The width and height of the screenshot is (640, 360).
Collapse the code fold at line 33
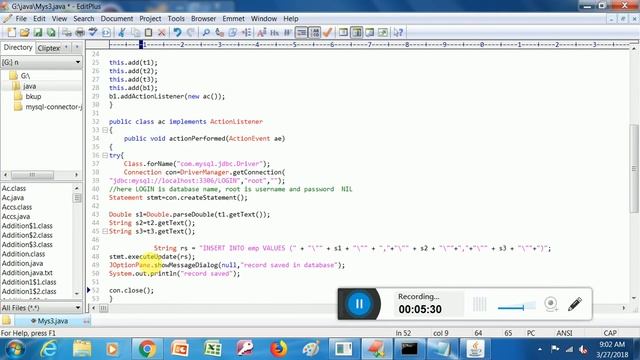click(105, 130)
